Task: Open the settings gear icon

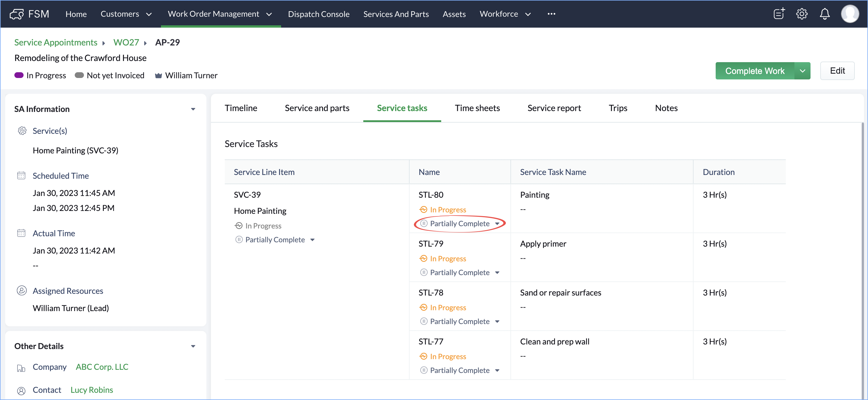Action: click(x=802, y=14)
